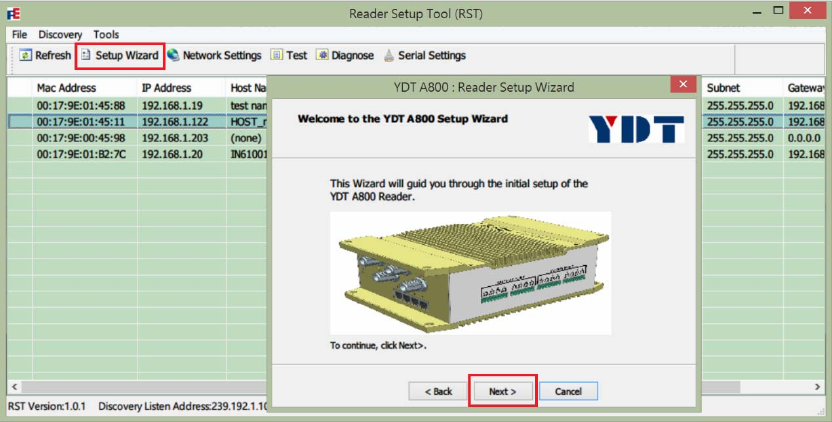
Task: Click the RST app icon in the title bar
Action: click(x=14, y=13)
